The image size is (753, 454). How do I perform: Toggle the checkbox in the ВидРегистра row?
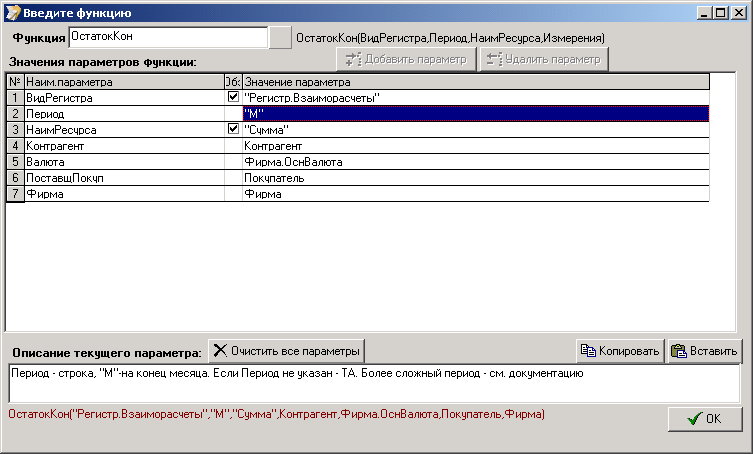tap(233, 97)
